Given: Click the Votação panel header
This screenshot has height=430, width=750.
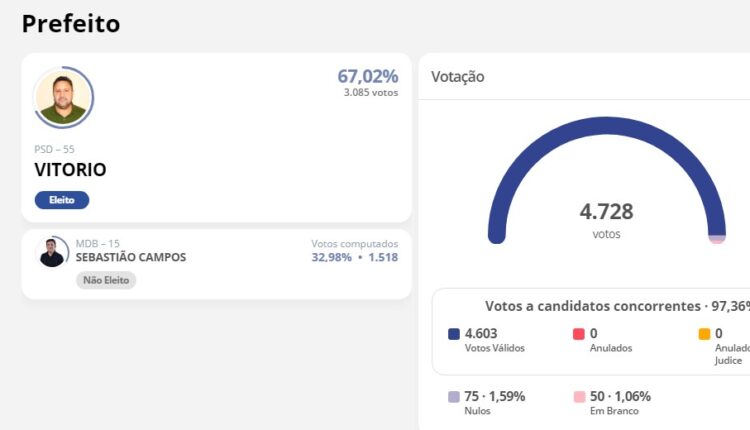Looking at the screenshot, I should click(458, 77).
